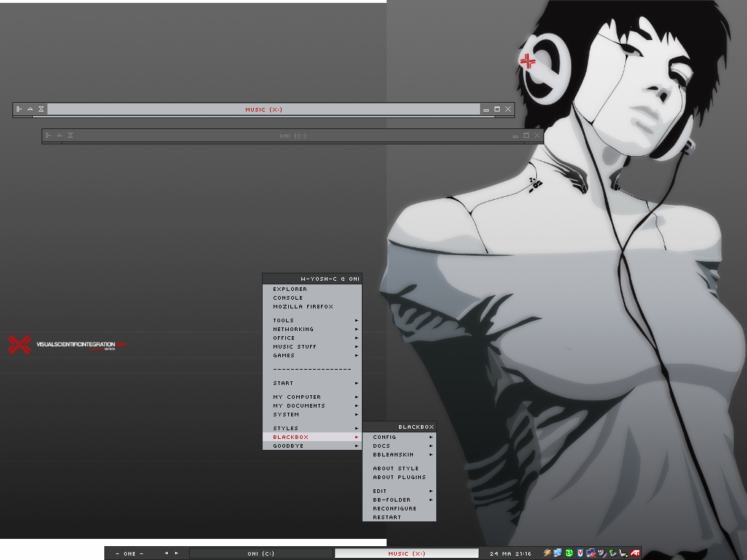Expand the Office submenu
Viewport: 747px width, 560px height.
click(312, 338)
